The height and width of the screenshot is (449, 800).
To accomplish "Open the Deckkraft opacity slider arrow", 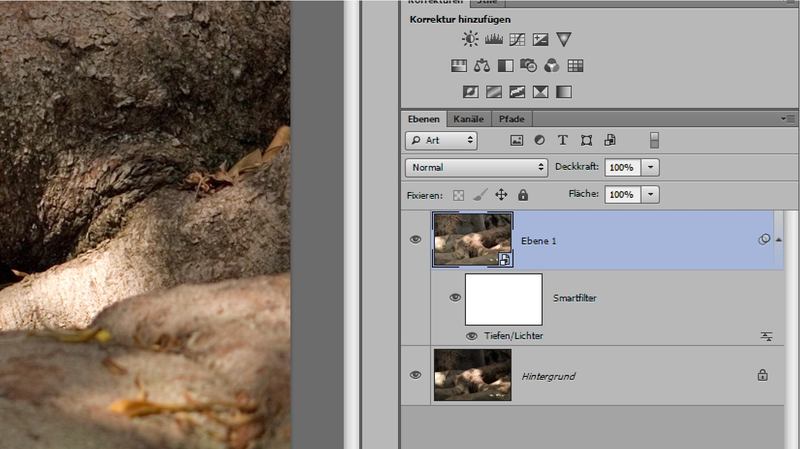I will point(651,167).
